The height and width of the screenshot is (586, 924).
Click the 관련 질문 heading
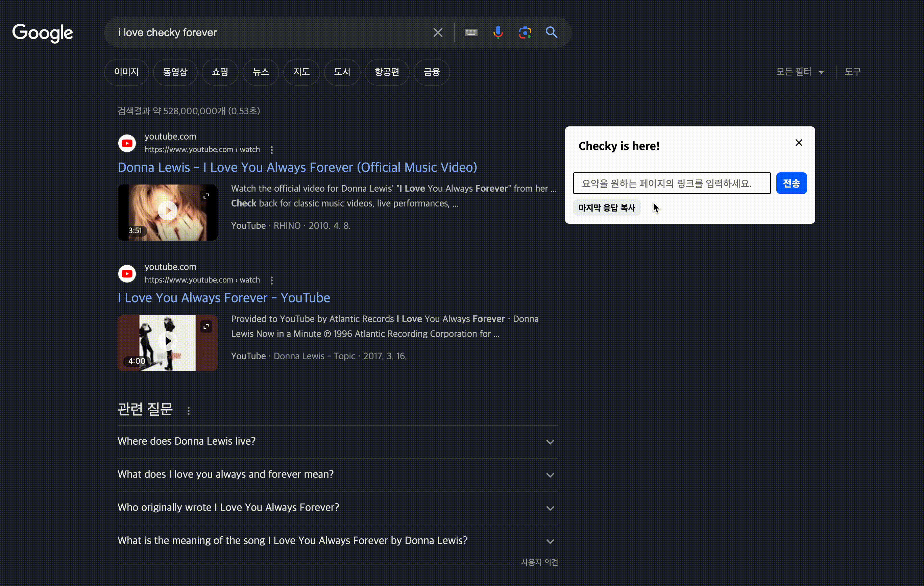[145, 410]
